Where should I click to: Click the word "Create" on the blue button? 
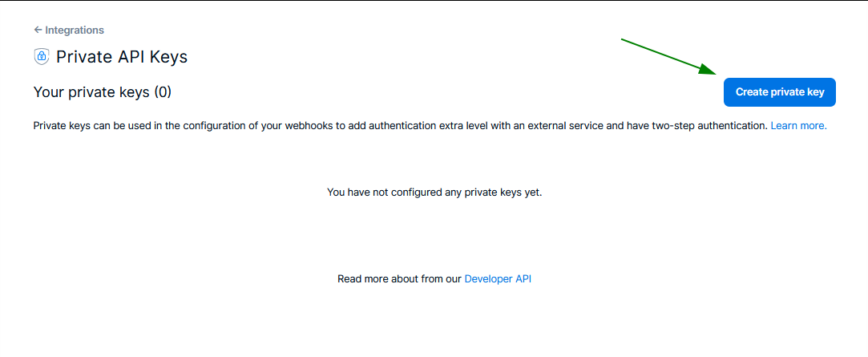752,92
